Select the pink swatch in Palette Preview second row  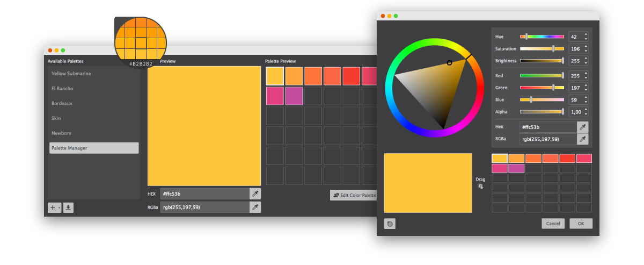(x=275, y=96)
